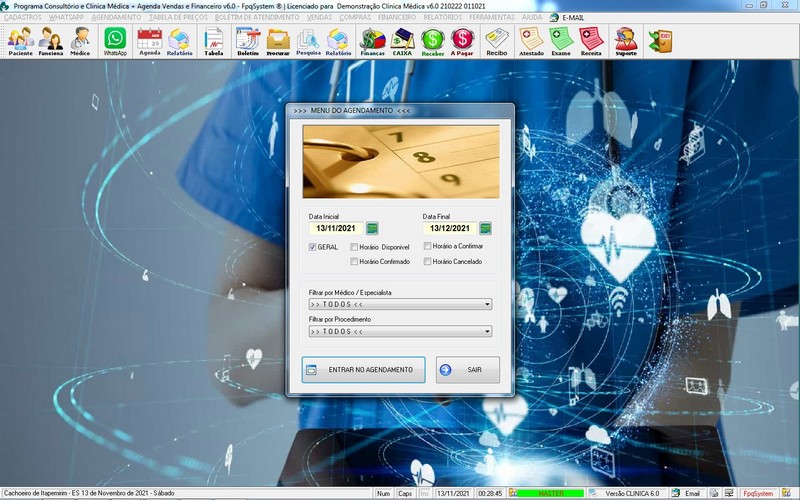This screenshot has height=500, width=800.
Task: Click the Caps indicator in status bar
Action: pyautogui.click(x=405, y=493)
